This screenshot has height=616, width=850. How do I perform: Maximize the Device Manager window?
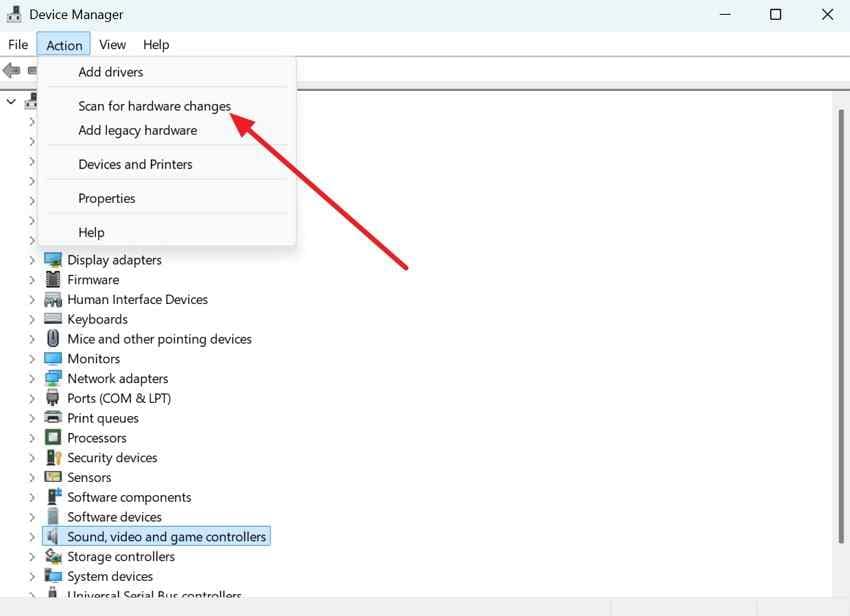[x=776, y=15]
